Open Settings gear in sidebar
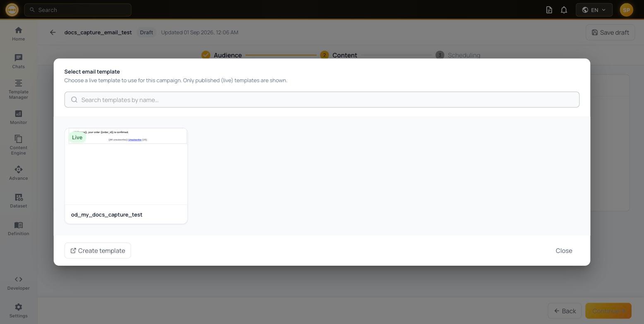The height and width of the screenshot is (324, 644). 18,311
